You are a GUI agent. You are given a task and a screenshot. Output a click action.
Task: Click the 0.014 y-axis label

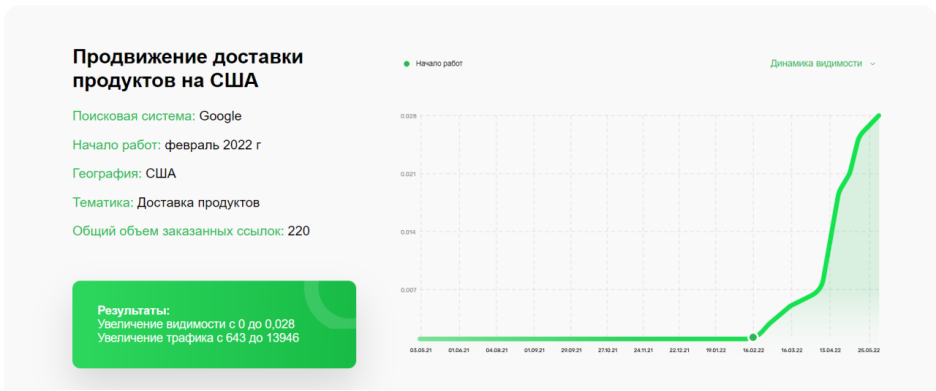[x=408, y=232]
